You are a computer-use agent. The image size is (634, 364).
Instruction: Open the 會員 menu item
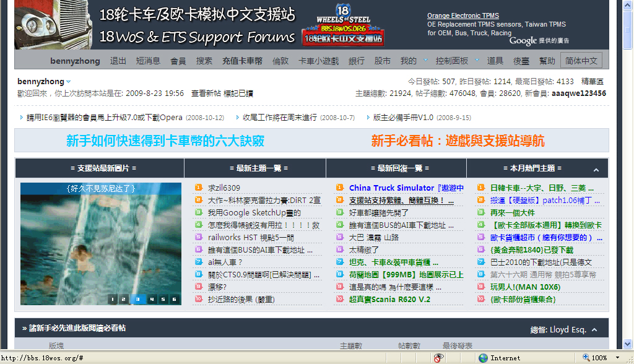pyautogui.click(x=178, y=61)
